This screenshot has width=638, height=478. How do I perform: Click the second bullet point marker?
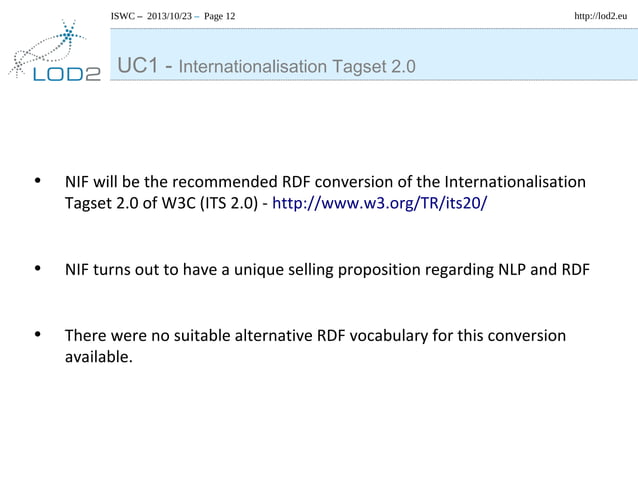38,268
